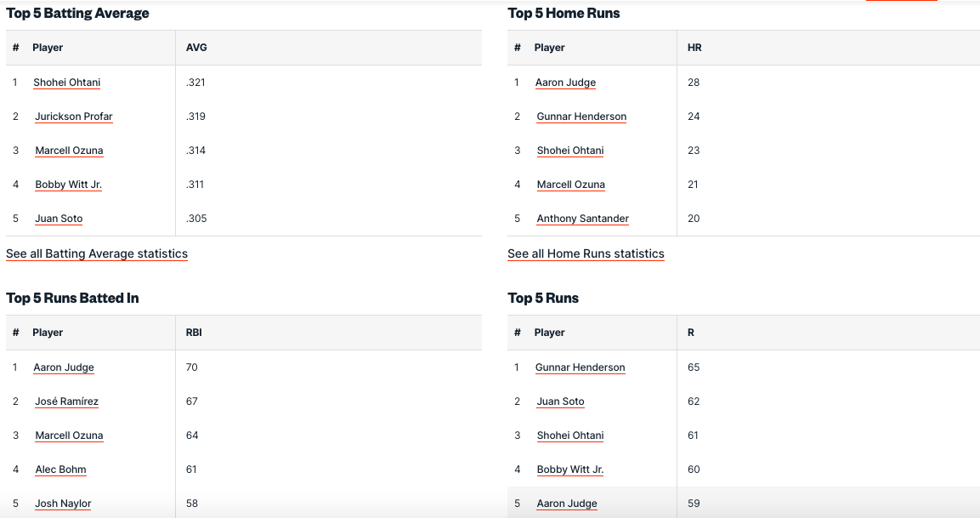This screenshot has height=518, width=980.
Task: Select the 70 RBI value
Action: tap(192, 367)
